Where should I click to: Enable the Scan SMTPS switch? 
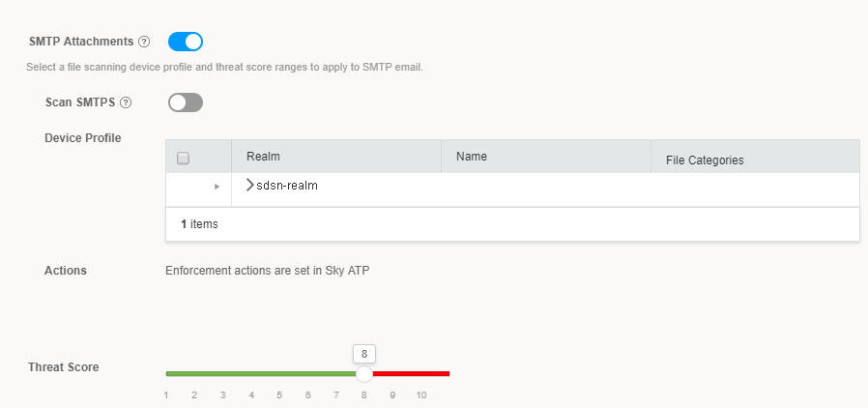tap(186, 102)
